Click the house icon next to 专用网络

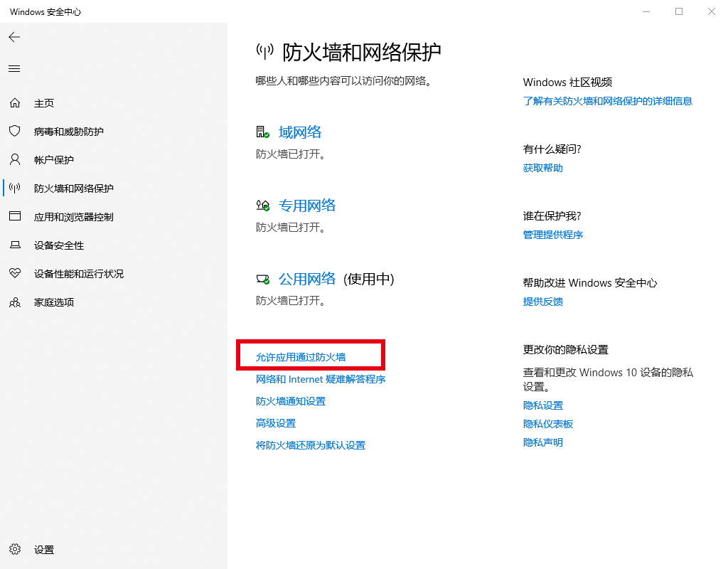pos(263,206)
